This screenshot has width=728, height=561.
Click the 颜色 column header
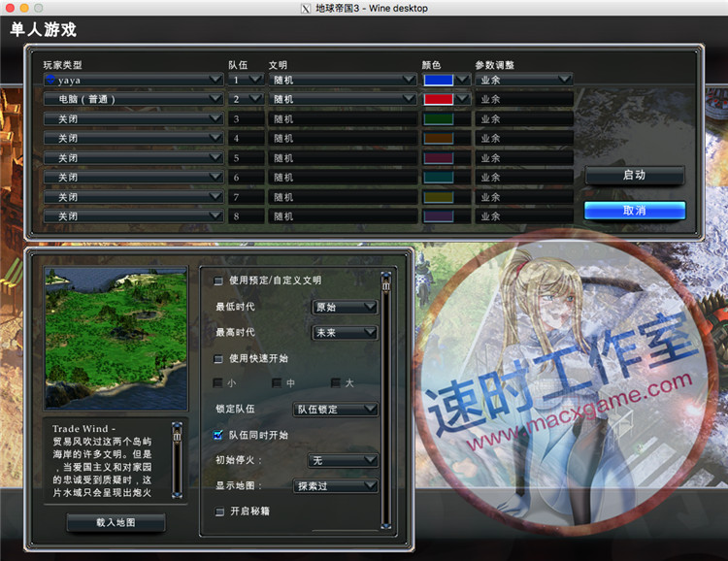[431, 65]
